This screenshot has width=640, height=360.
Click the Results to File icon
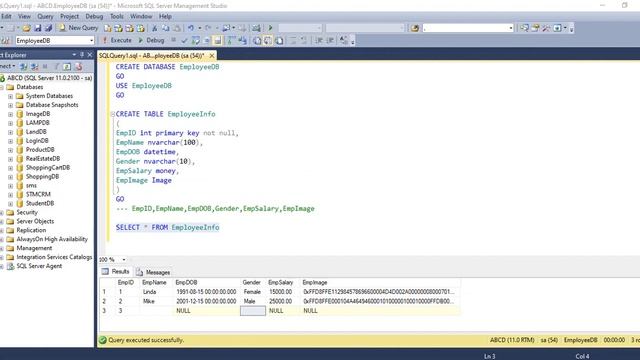click(x=279, y=40)
